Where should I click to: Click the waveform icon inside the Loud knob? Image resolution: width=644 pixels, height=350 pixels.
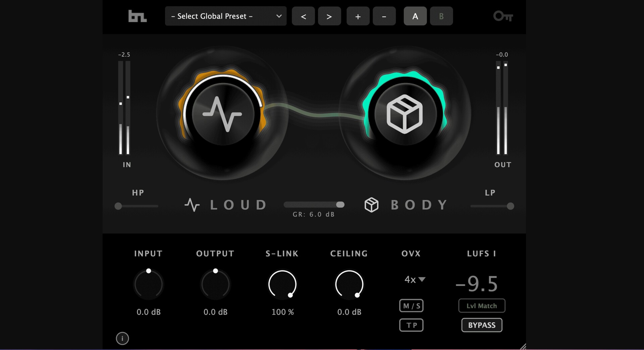click(x=222, y=114)
